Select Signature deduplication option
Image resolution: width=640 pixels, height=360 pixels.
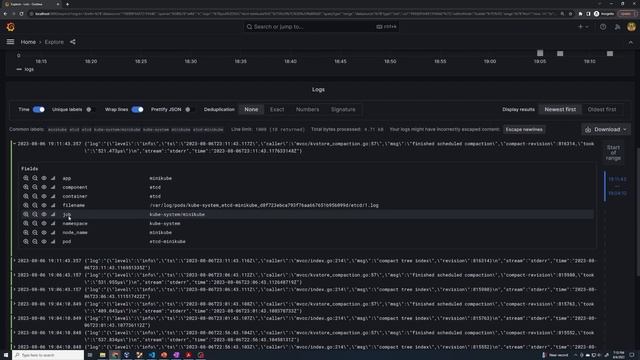(343, 109)
